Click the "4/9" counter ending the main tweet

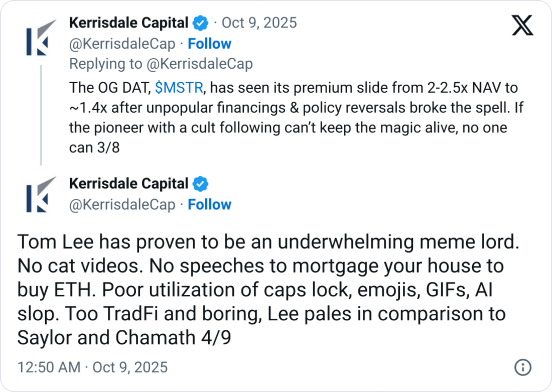[217, 338]
